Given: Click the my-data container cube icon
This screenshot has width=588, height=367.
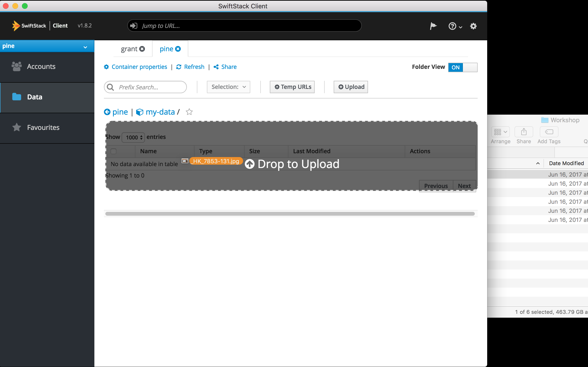Looking at the screenshot, I should click(x=140, y=112).
